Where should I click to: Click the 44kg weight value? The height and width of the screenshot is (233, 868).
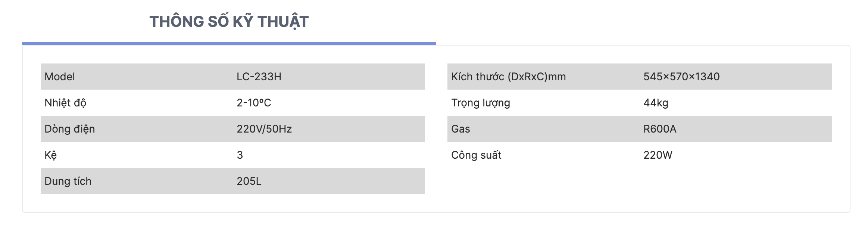point(656,103)
